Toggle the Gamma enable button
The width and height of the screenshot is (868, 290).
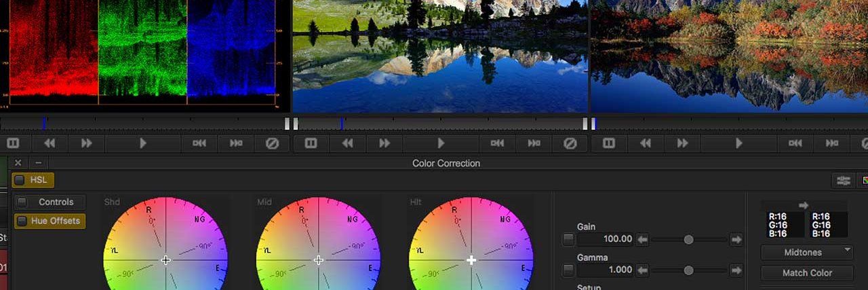(568, 270)
